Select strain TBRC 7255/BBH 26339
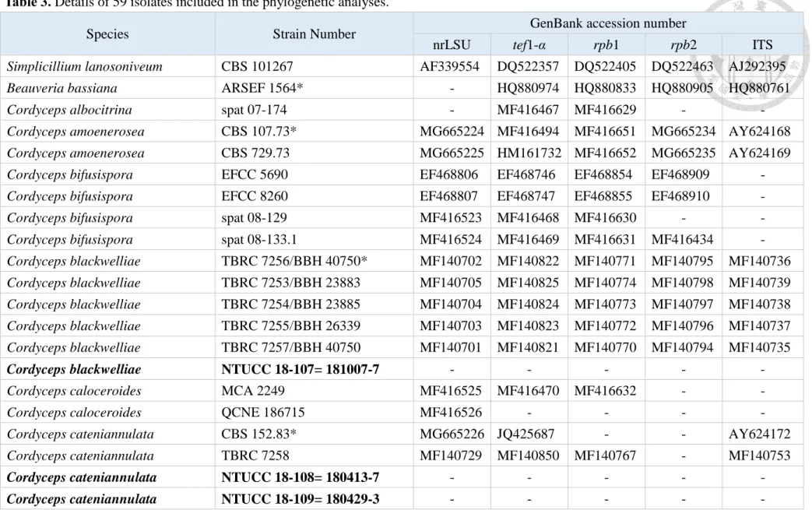Viewport: 812px width, 510px height. click(290, 326)
